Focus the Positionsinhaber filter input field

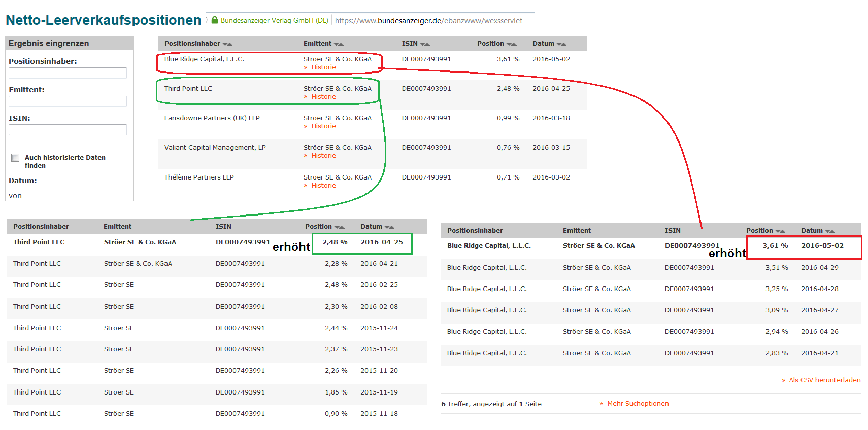pyautogui.click(x=68, y=73)
